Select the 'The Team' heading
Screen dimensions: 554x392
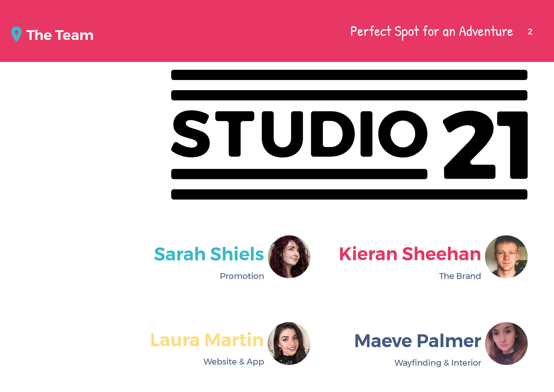click(x=60, y=35)
